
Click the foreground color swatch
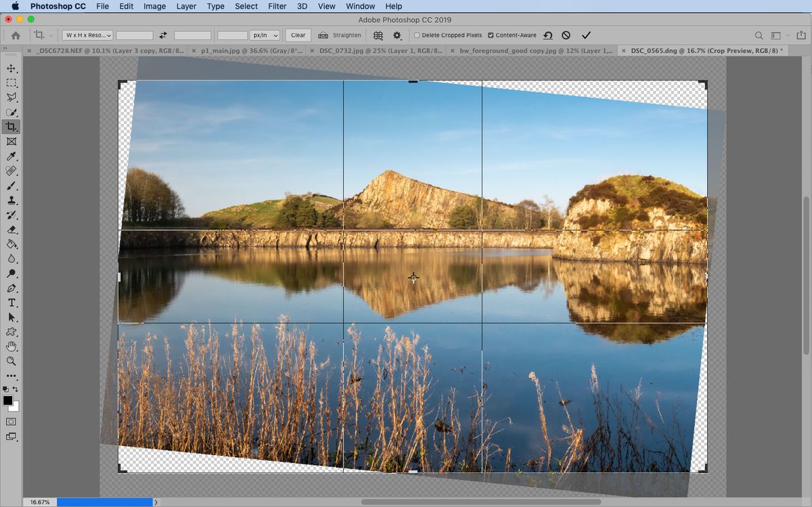[8, 401]
